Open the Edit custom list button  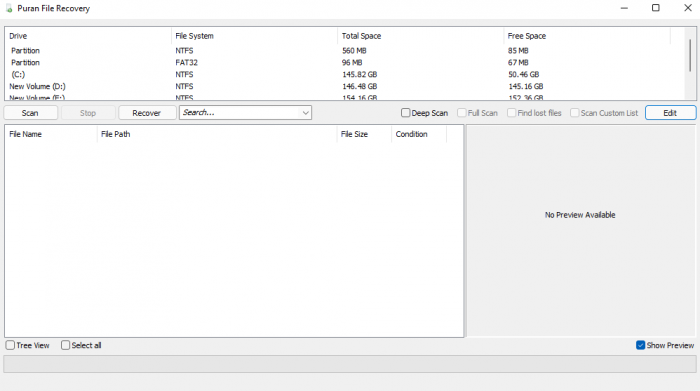pyautogui.click(x=670, y=113)
